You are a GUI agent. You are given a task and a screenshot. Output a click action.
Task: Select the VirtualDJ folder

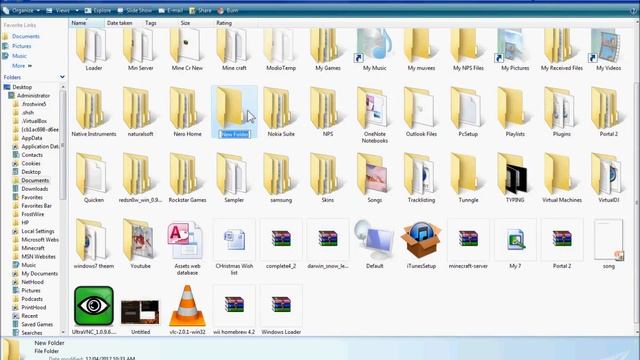pyautogui.click(x=608, y=178)
